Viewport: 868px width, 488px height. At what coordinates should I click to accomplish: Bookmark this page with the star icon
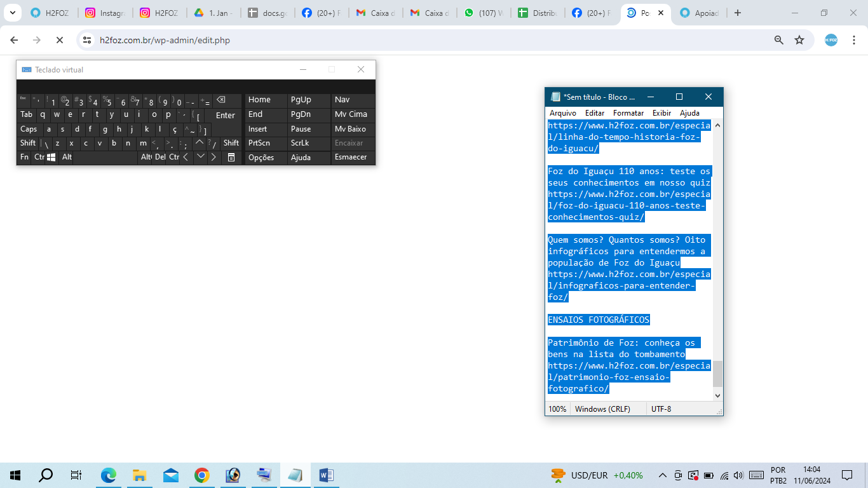[x=799, y=40]
